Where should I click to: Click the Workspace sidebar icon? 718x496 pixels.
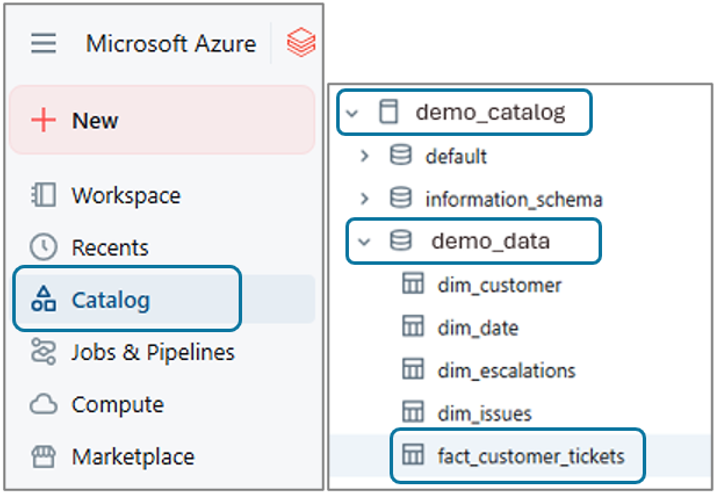(x=44, y=195)
